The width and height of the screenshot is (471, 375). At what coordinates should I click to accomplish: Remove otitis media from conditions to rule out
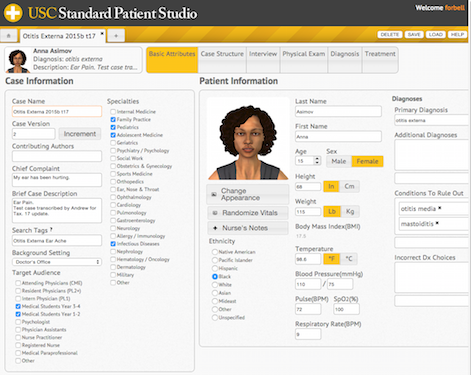point(440,208)
